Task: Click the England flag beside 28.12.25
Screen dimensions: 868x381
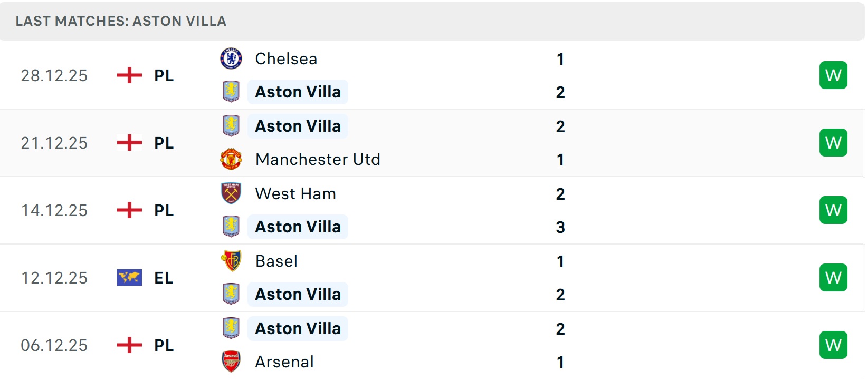Action: [x=129, y=75]
